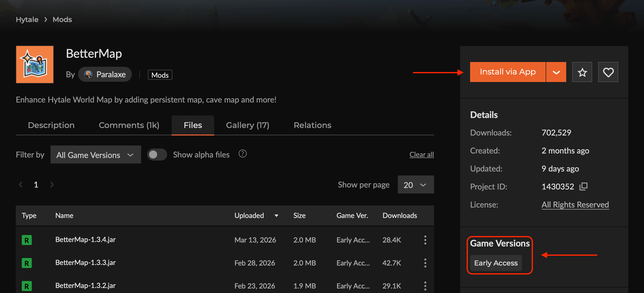This screenshot has width=644, height=293.
Task: Open the Show per page 20 dropdown
Action: click(416, 185)
